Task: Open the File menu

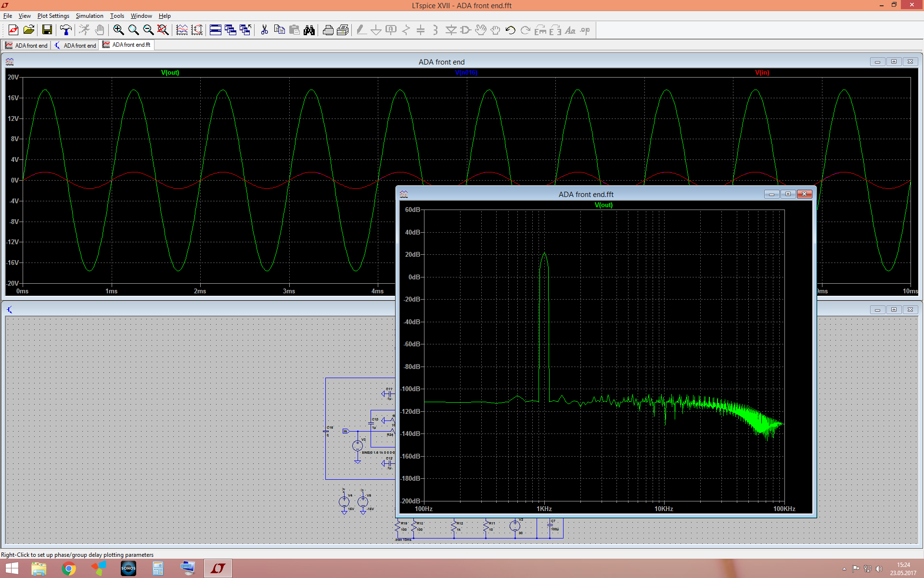Action: [x=8, y=16]
